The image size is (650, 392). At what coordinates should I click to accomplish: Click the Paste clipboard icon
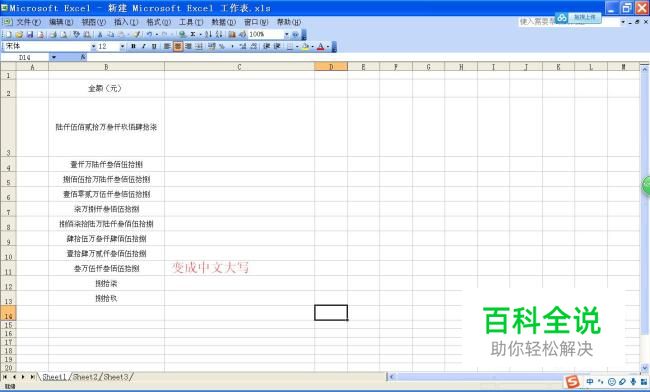coord(122,35)
